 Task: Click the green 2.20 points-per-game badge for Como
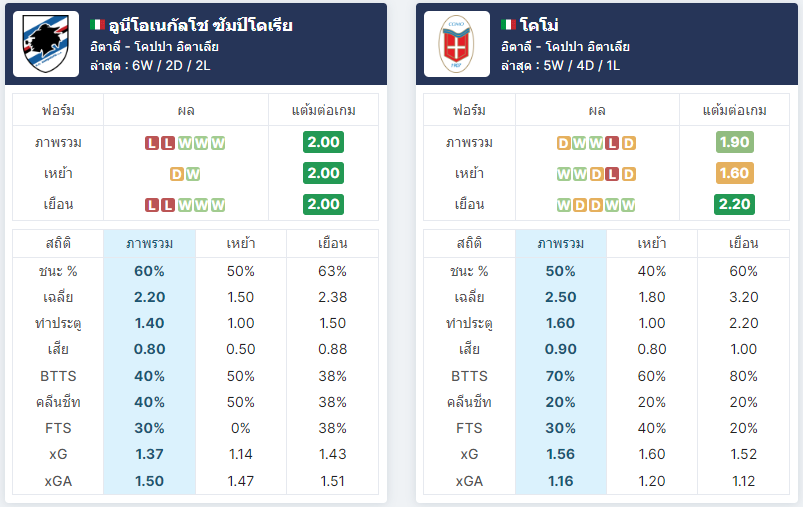click(x=734, y=204)
